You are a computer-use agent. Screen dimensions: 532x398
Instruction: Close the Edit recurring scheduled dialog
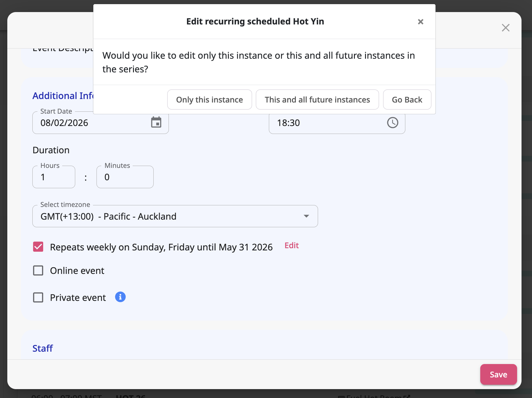421,22
